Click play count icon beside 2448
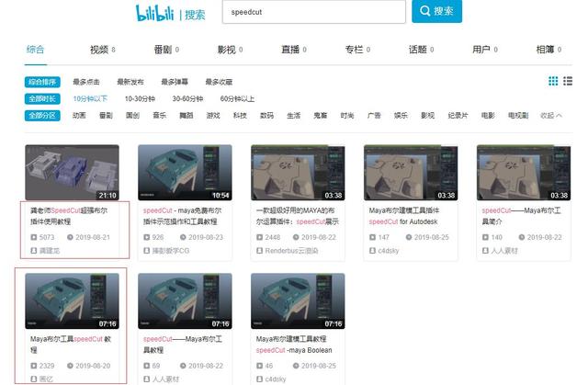 click(259, 237)
